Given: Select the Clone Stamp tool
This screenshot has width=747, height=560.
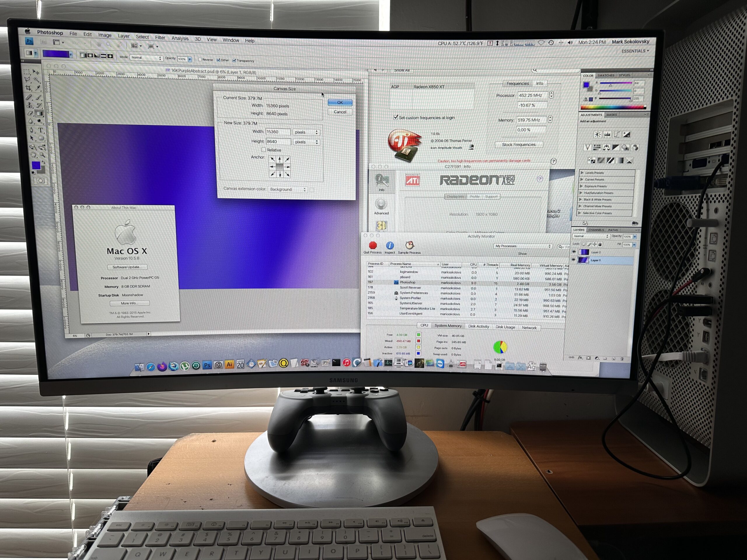Looking at the screenshot, I should tap(30, 105).
